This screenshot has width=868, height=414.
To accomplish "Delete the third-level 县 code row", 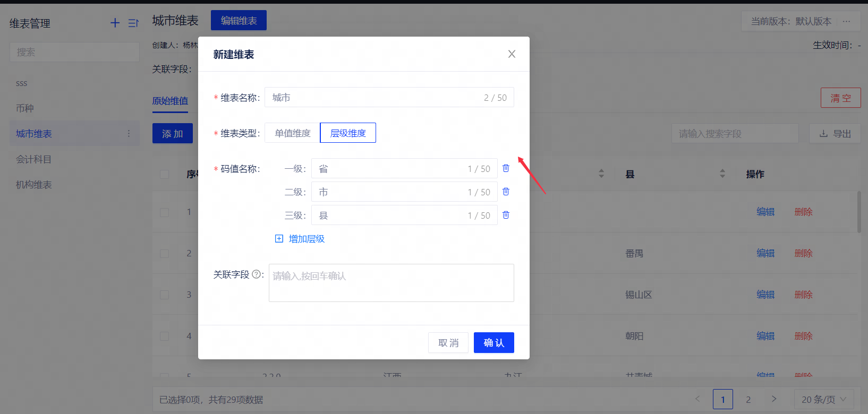I will (x=506, y=215).
